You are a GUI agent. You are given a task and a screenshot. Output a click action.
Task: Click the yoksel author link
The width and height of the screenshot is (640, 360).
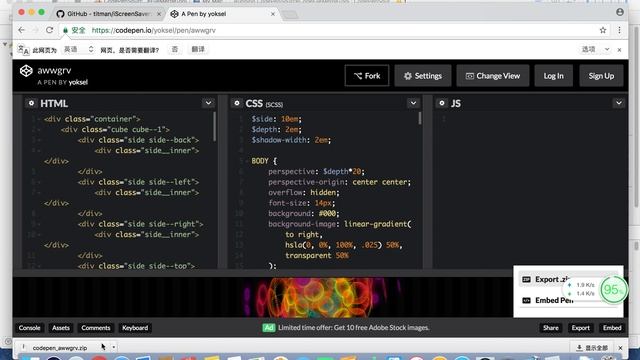pos(78,82)
